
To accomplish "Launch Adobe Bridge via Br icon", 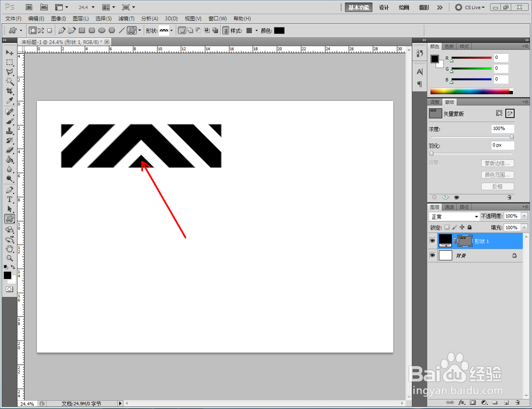I will coord(29,7).
